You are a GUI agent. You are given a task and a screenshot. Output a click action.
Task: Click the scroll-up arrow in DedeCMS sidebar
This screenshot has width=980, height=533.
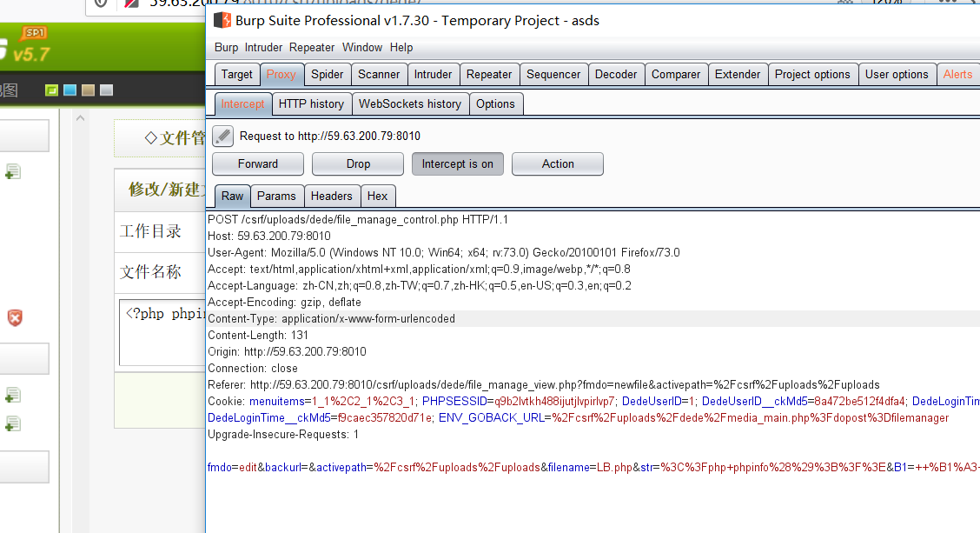point(80,117)
